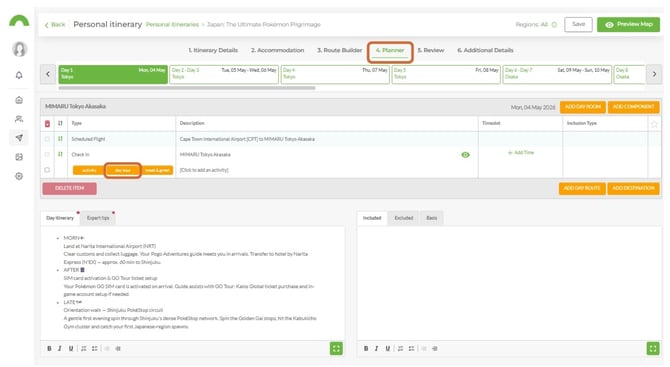Click the red trash icon in table header

coord(47,123)
